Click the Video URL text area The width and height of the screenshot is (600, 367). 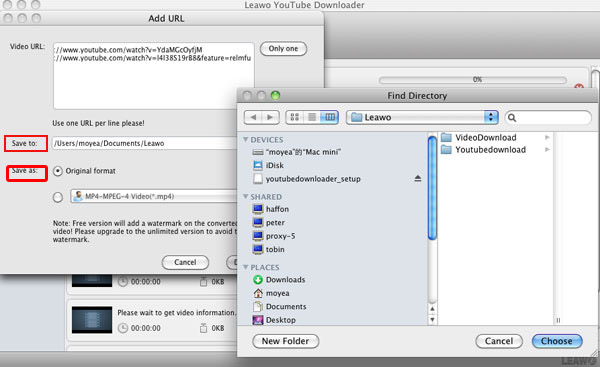coord(154,76)
